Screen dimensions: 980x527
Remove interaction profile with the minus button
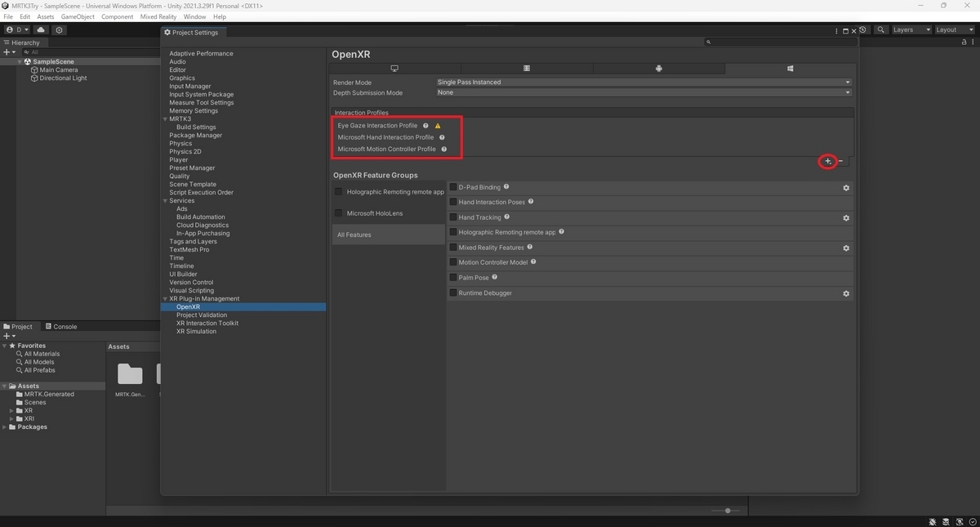tap(841, 161)
